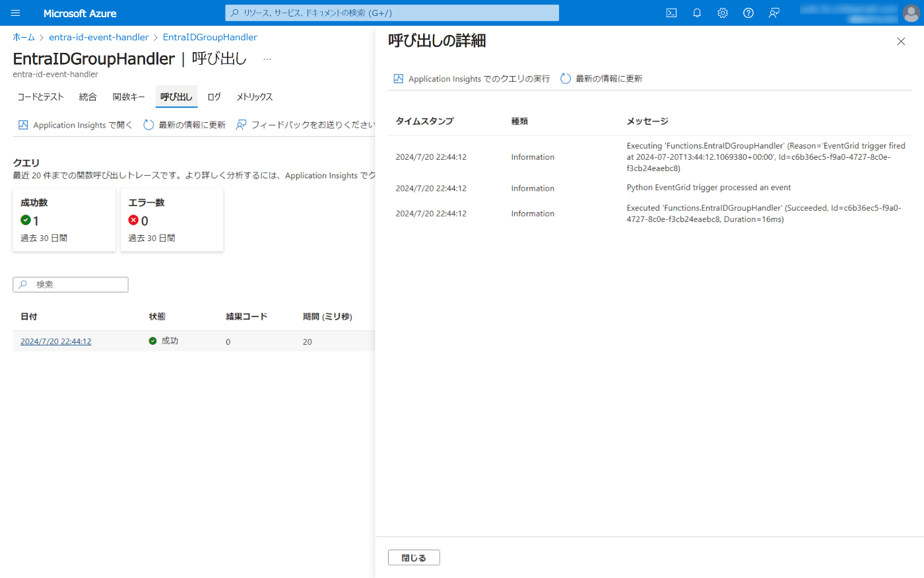924x578 pixels.
Task: Click 最新の情報に更新 in the left toolbar
Action: (x=185, y=125)
